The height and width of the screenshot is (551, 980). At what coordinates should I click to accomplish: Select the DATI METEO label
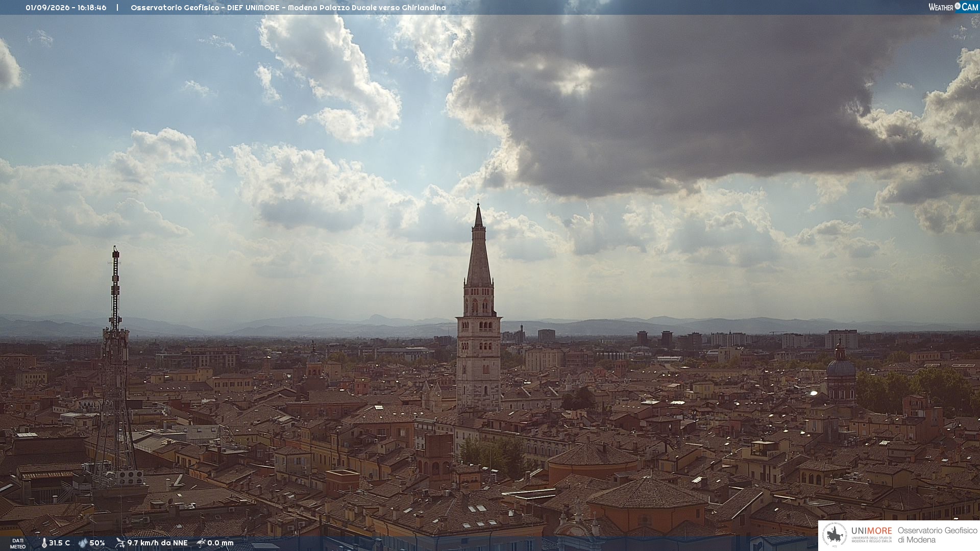click(x=18, y=543)
